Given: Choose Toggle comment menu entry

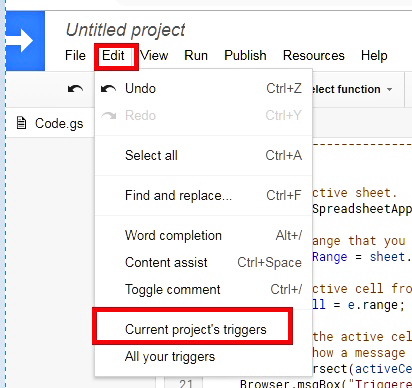Looking at the screenshot, I should [x=204, y=289].
